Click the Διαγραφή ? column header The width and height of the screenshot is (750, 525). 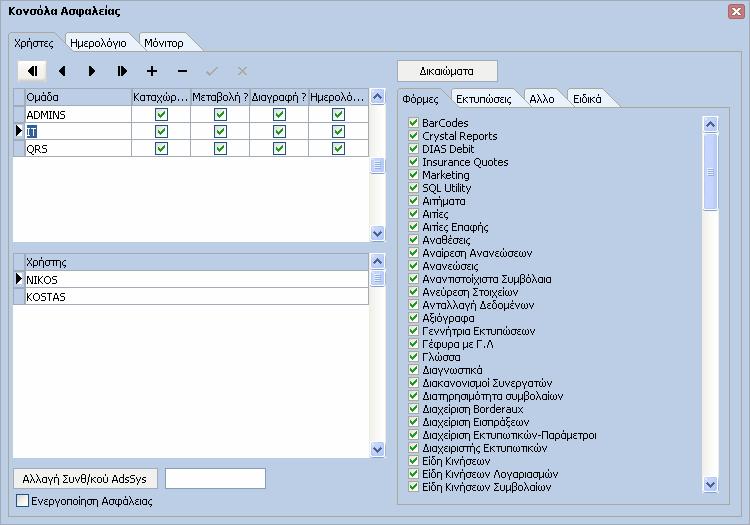[279, 97]
